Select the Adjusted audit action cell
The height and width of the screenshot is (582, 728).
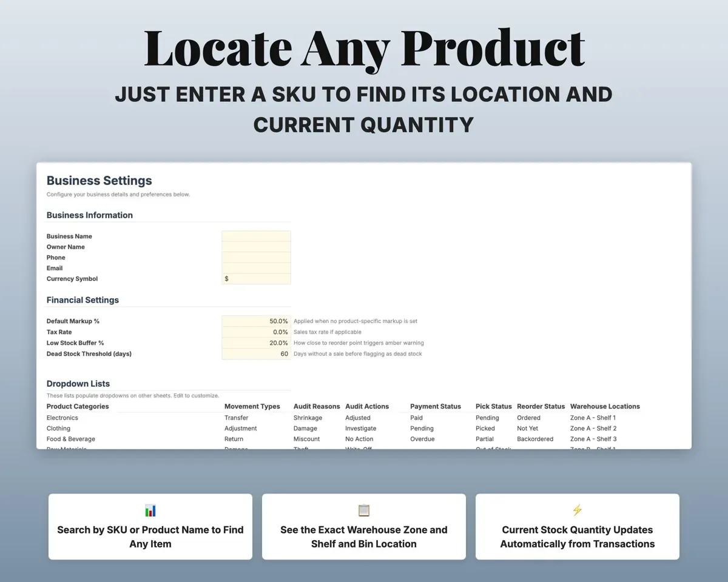[358, 418]
